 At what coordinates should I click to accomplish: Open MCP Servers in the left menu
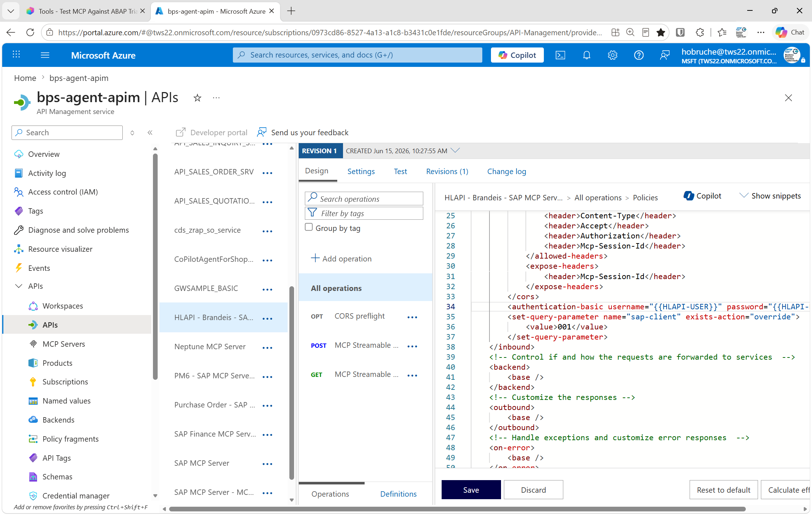(x=64, y=344)
